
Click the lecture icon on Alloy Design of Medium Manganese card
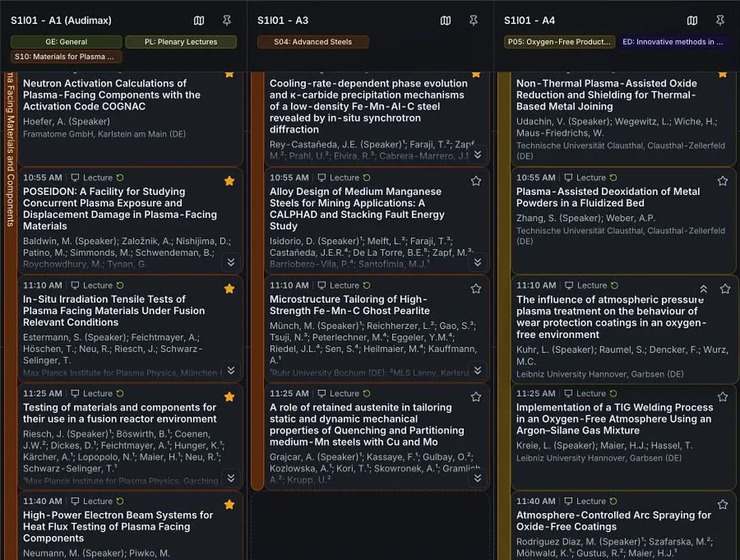321,178
